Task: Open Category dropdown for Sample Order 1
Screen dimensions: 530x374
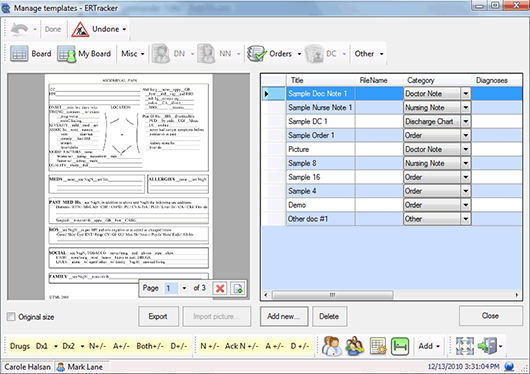Action: 466,135
